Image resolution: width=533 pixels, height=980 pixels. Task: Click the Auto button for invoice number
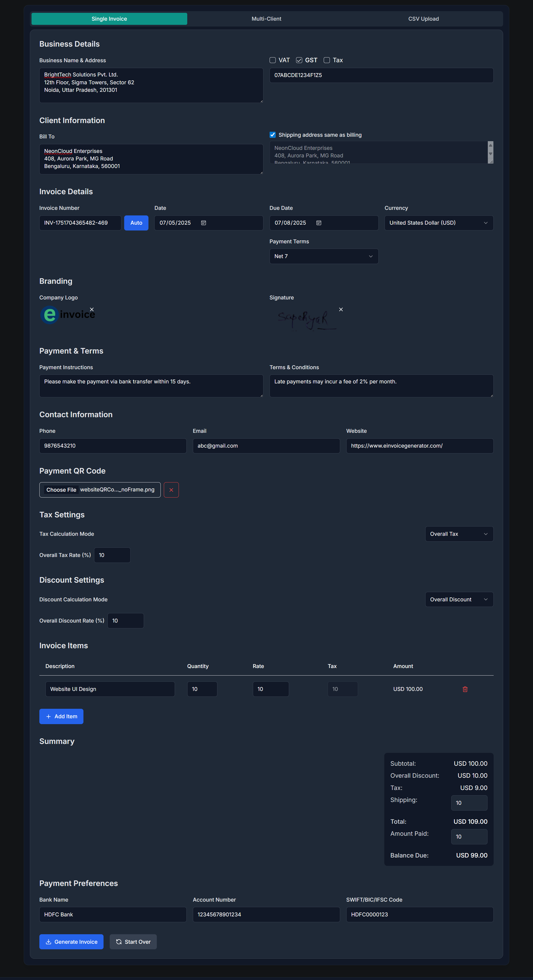136,223
